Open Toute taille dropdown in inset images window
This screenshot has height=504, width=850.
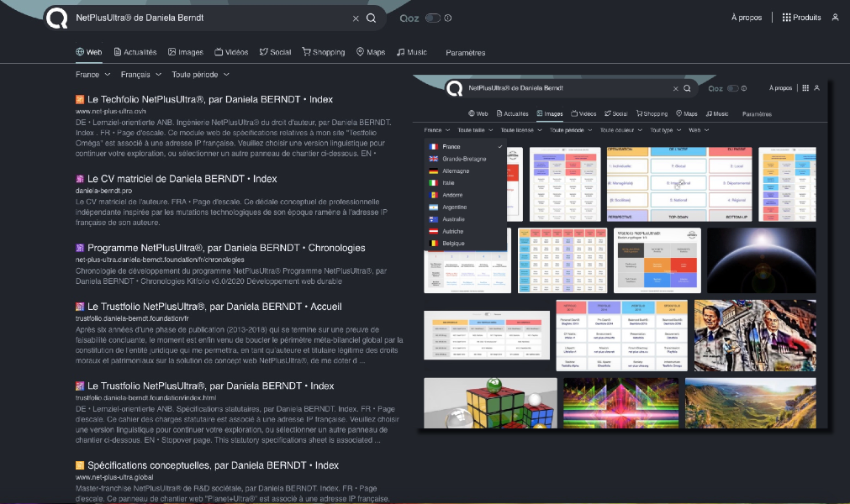tap(475, 130)
